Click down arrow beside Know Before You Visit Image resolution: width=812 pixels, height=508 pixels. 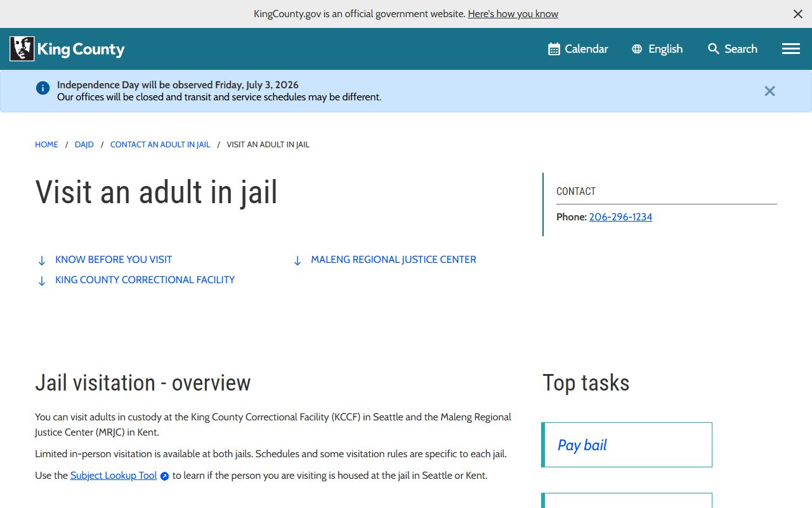click(42, 260)
